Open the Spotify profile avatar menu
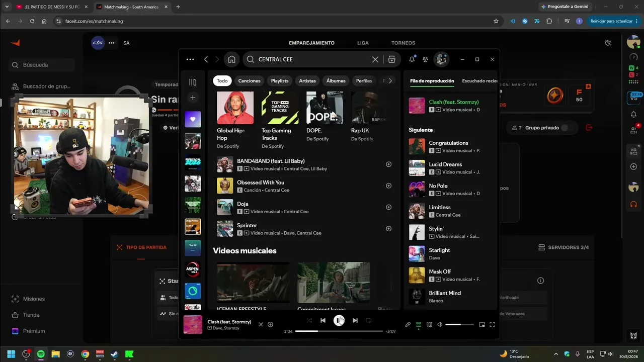 point(441,59)
